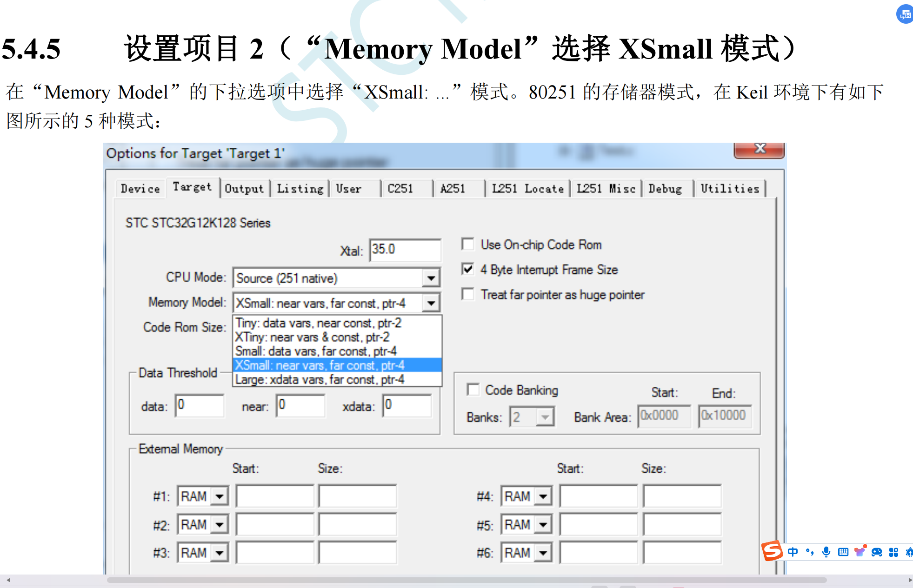This screenshot has width=913, height=588.
Task: Close the Options for Target dialog
Action: coord(759,149)
